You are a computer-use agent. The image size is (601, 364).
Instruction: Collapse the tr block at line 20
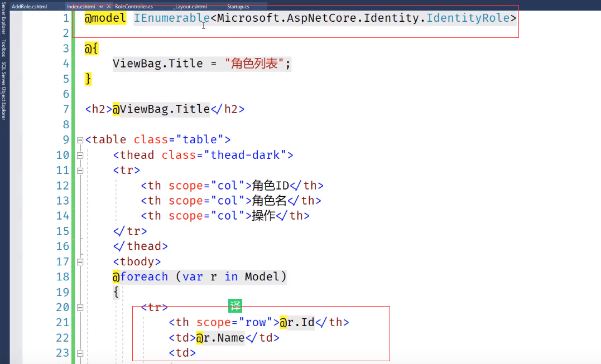tap(80, 308)
